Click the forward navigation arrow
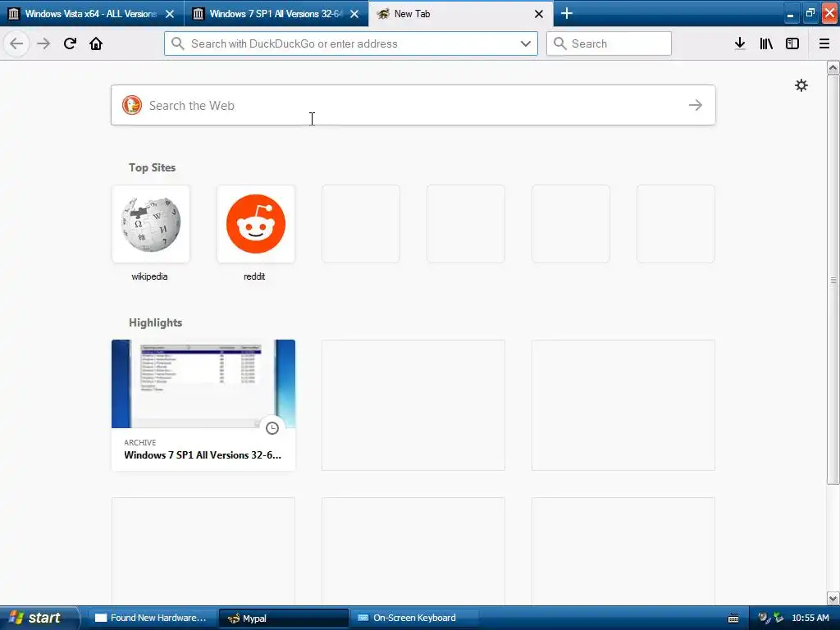 coord(43,43)
